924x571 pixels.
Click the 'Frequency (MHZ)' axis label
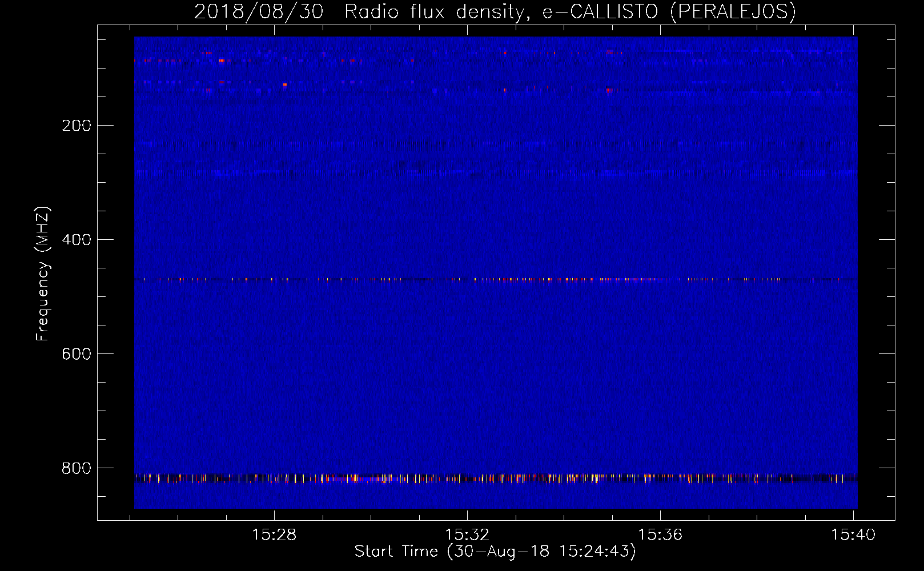point(43,274)
